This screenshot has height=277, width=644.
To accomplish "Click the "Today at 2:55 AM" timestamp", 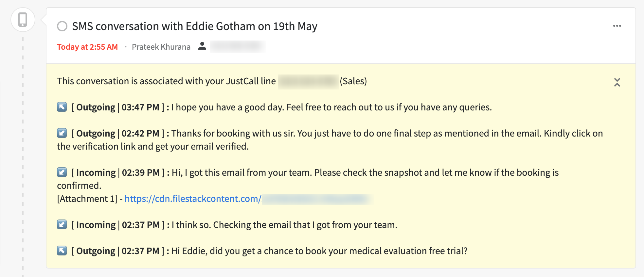I will coord(87,47).
